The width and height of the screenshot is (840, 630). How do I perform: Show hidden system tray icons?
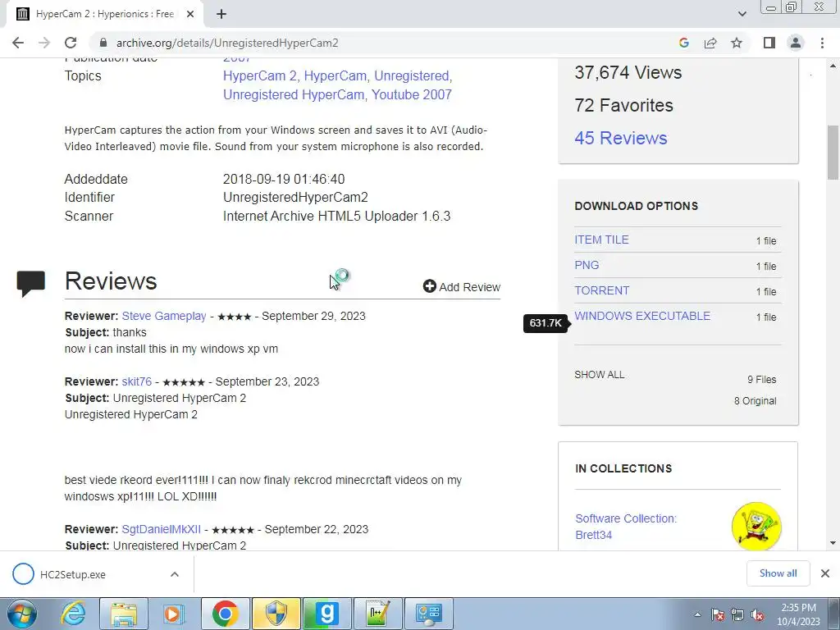pos(697,614)
